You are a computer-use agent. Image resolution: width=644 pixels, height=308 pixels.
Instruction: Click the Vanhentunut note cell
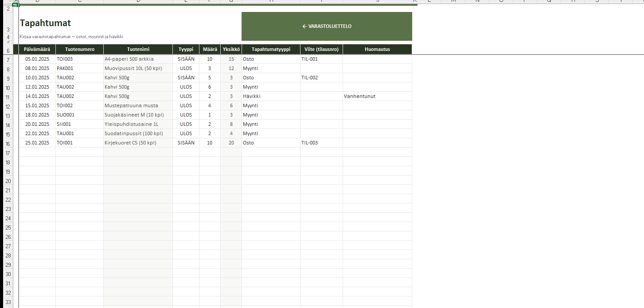[x=377, y=96]
